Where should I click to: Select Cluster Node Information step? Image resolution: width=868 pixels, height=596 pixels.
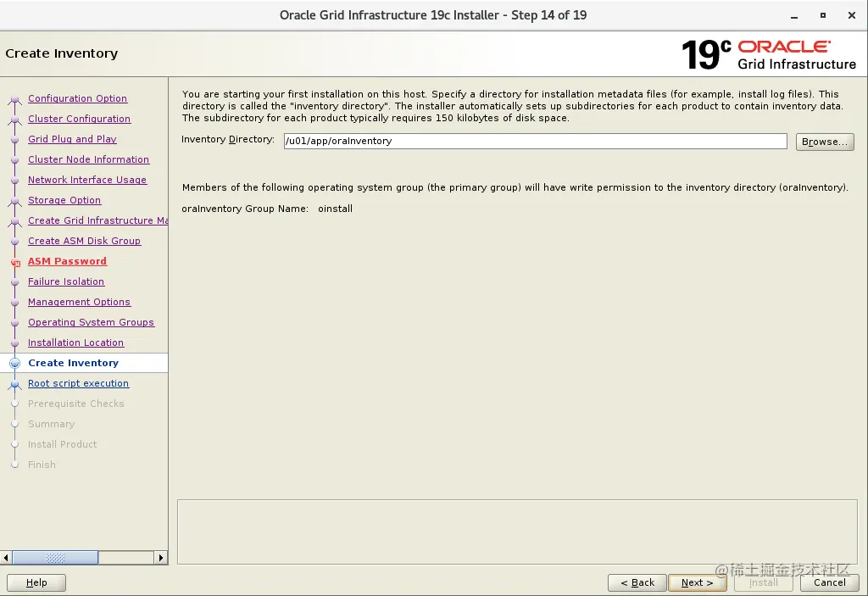pos(88,159)
